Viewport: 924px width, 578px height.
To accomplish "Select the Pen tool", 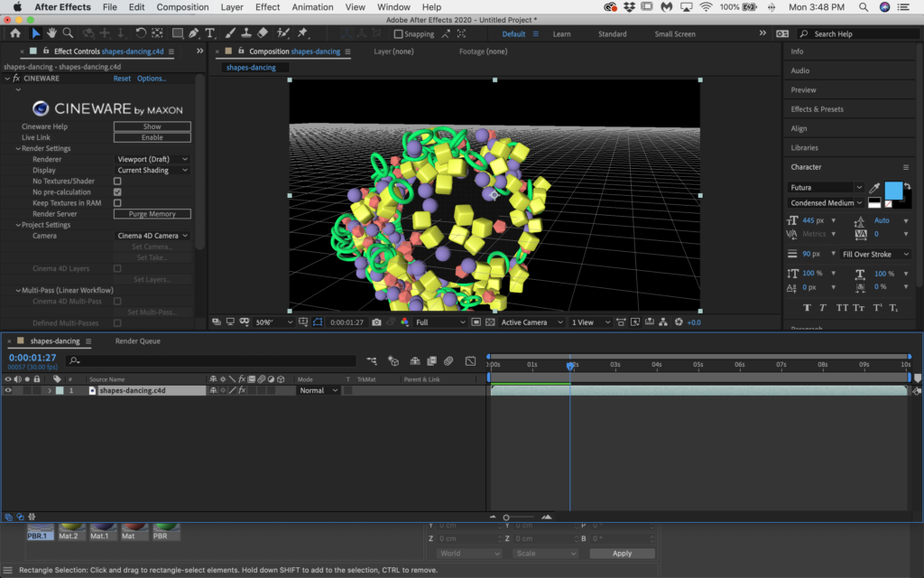I will [194, 33].
